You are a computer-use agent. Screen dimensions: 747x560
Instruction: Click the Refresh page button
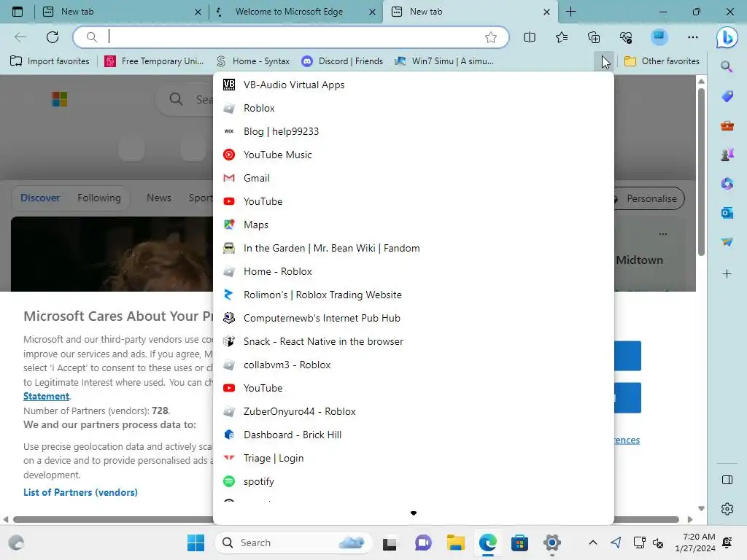[x=53, y=37]
